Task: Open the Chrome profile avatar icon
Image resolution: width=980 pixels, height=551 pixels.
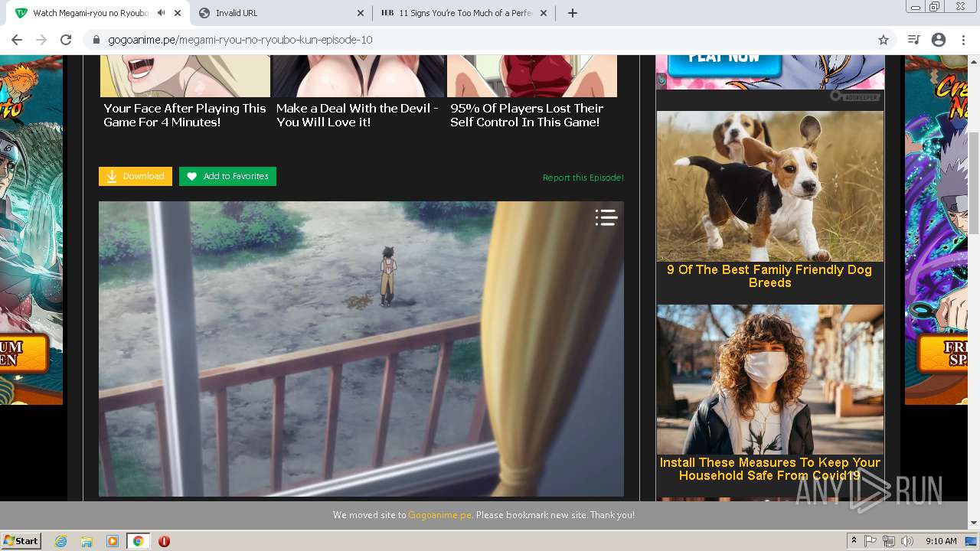Action: pos(939,40)
